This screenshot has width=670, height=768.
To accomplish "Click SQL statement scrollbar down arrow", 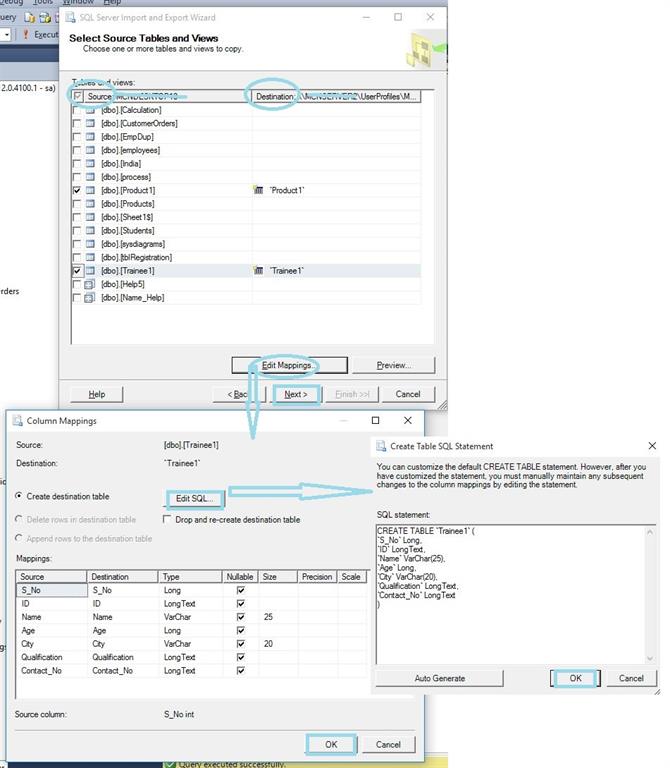I will click(x=650, y=658).
